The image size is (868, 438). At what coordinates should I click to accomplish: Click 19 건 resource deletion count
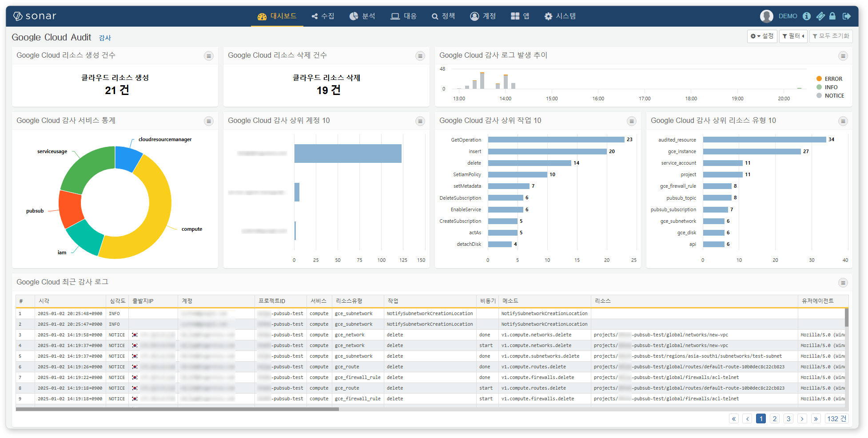click(x=328, y=91)
